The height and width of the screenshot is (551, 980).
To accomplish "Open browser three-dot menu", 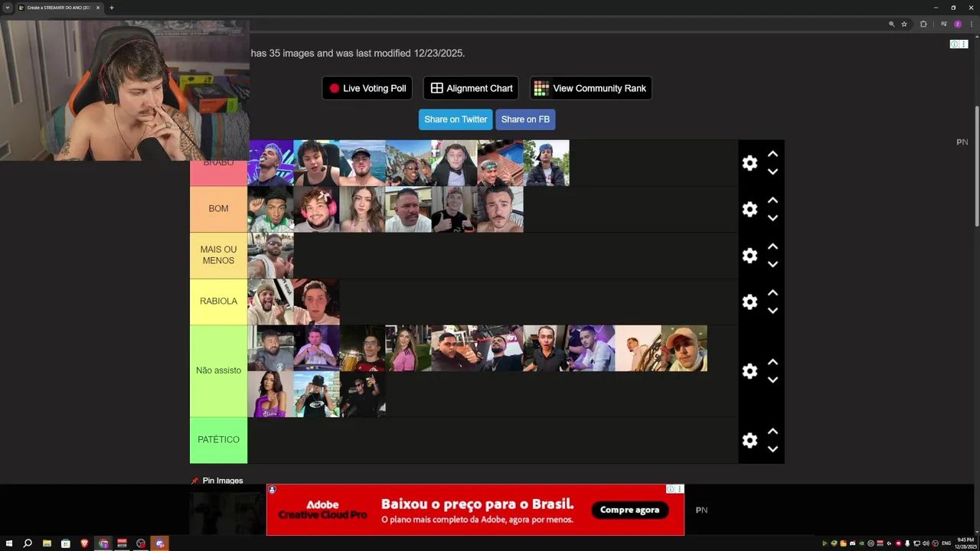I will 971,24.
